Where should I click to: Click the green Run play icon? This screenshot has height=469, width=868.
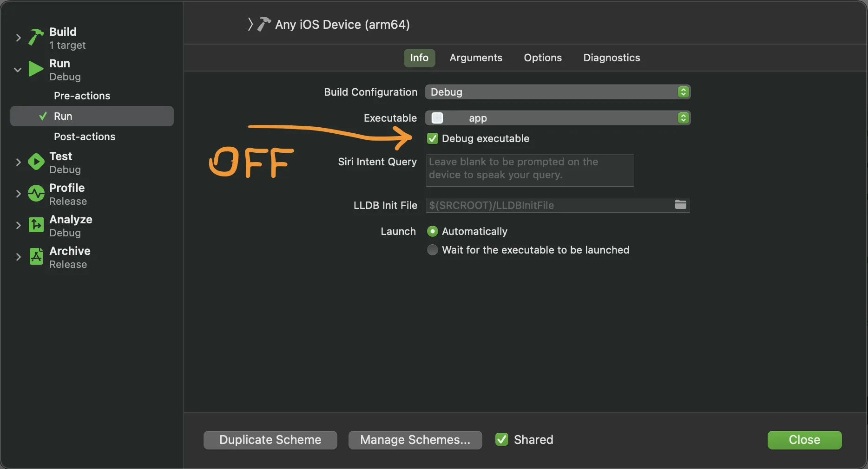36,69
